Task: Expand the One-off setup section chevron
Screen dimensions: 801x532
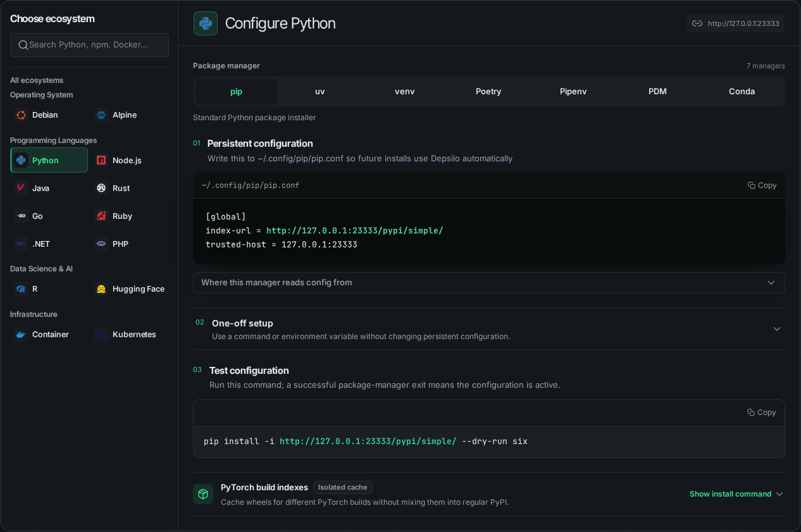Action: point(777,329)
